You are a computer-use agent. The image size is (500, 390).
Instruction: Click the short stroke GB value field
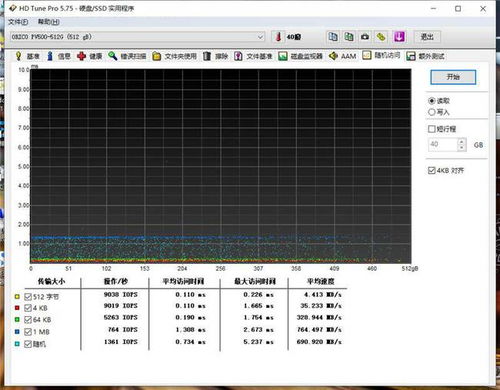pyautogui.click(x=443, y=144)
